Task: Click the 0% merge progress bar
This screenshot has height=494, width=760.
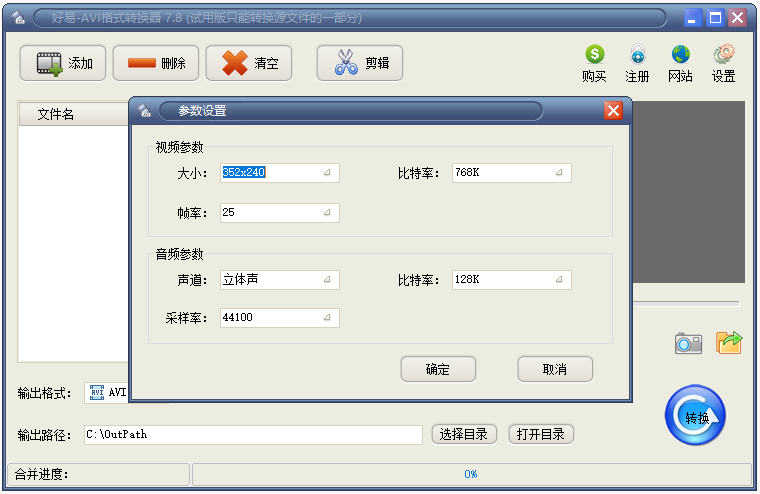Action: pyautogui.click(x=471, y=474)
